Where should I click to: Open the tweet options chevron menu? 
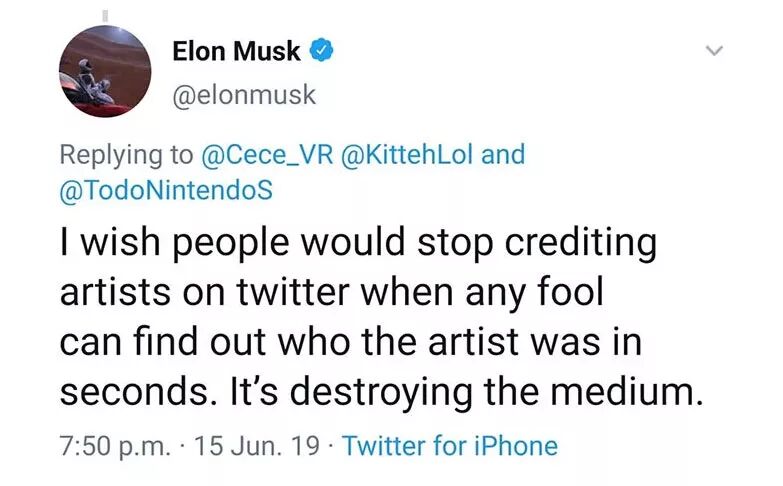(x=713, y=52)
